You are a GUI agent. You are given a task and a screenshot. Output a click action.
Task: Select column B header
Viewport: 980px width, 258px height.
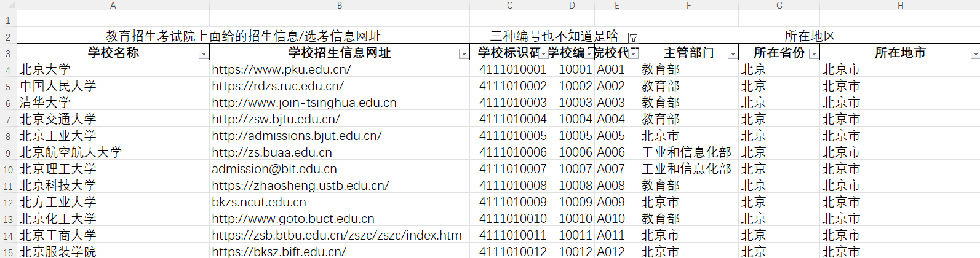340,5
